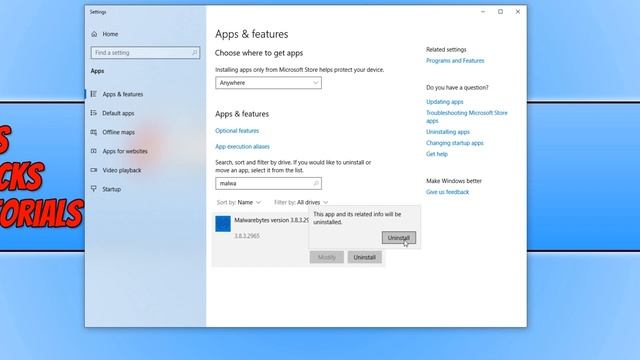Go to Settings Home
Image resolution: width=640 pixels, height=360 pixels.
click(105, 34)
